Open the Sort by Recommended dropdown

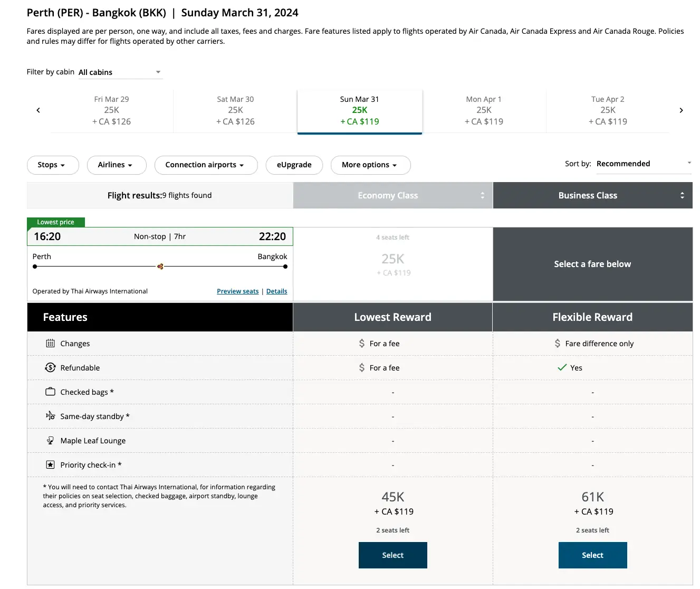pos(644,164)
